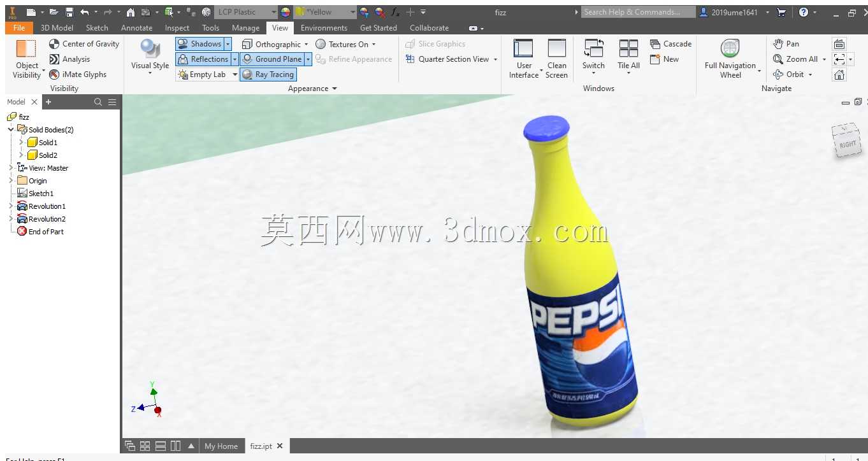Collapse the Solid Bodies(2) node
Image resolution: width=868 pixels, height=461 pixels.
(x=11, y=129)
